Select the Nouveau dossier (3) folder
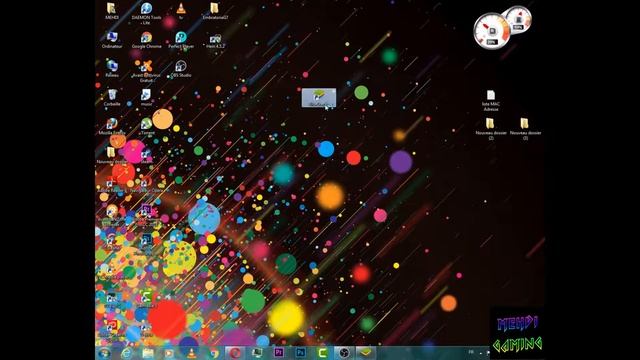640x360 pixels. click(525, 129)
